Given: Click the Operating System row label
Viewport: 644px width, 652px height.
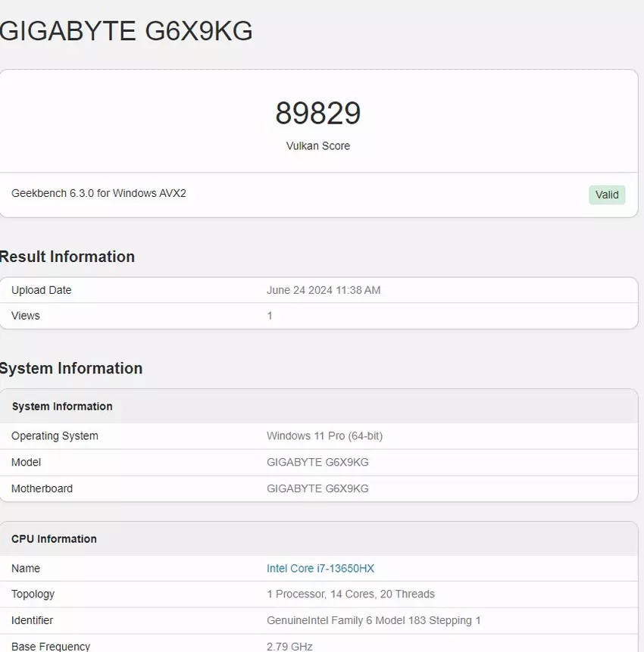Looking at the screenshot, I should click(55, 436).
